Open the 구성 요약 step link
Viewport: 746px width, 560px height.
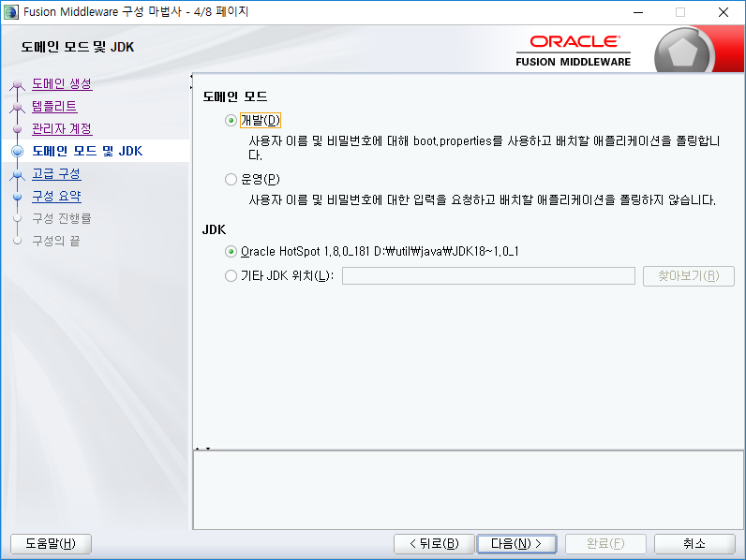click(56, 196)
